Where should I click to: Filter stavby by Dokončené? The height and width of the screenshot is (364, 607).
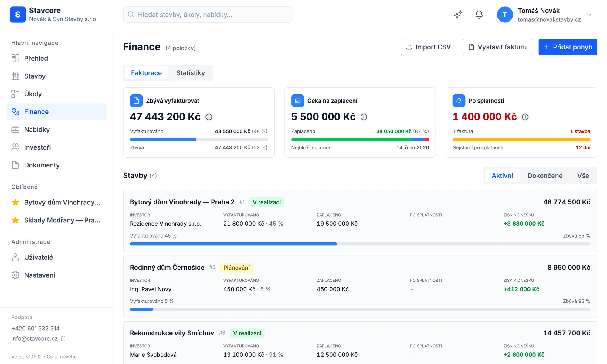pos(545,176)
